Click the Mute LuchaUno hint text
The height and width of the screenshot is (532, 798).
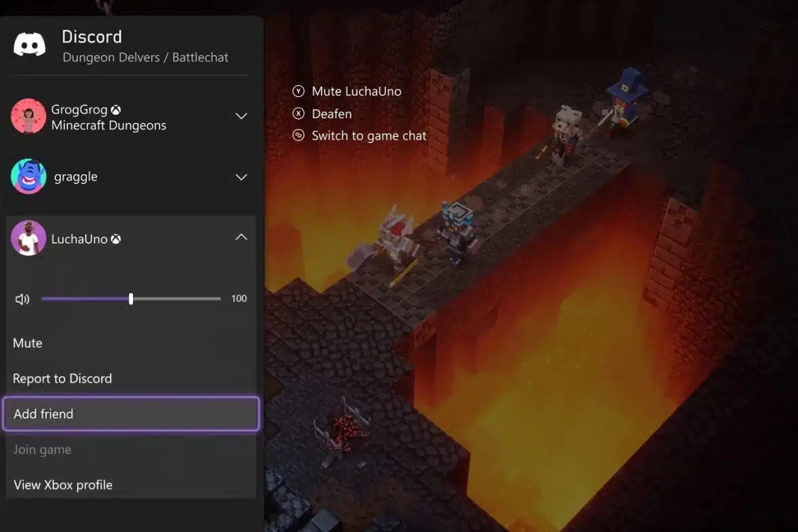[x=356, y=91]
